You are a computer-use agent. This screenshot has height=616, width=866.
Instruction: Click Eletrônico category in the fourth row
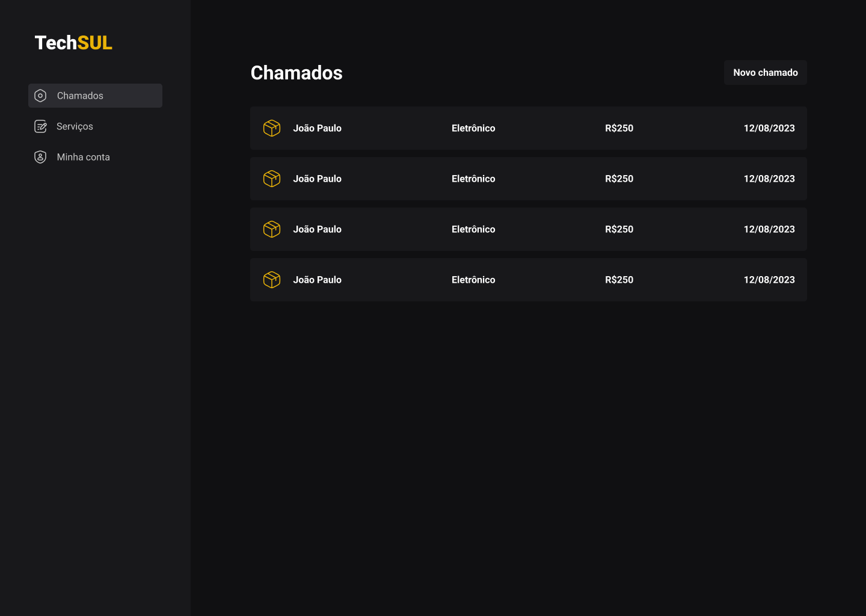(x=473, y=280)
